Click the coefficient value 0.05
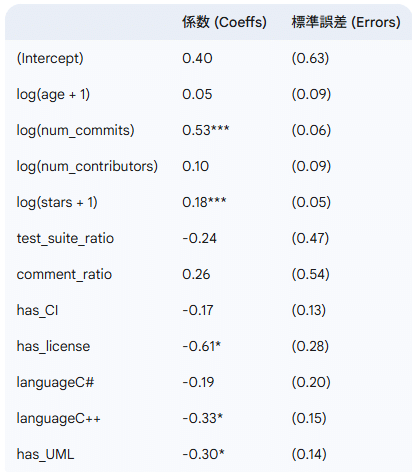The image size is (412, 476). 197,94
